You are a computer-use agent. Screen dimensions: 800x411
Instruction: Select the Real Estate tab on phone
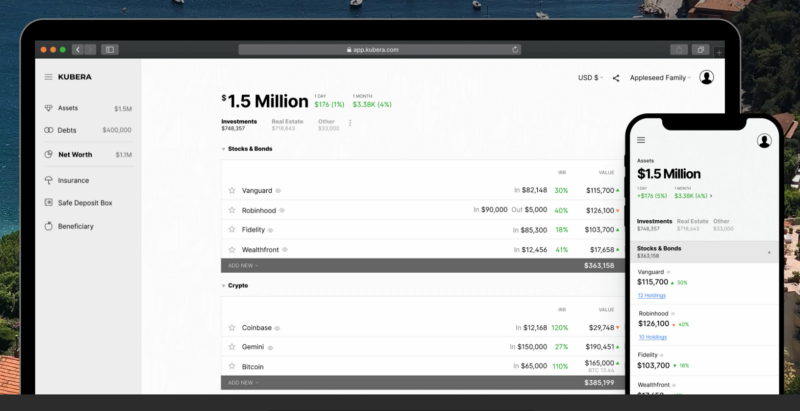(692, 225)
